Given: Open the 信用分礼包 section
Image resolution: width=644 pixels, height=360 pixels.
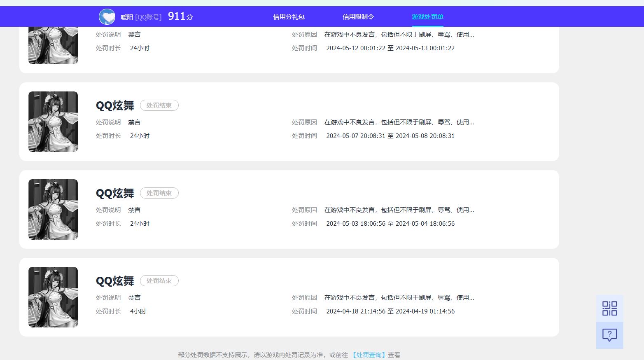Looking at the screenshot, I should click(x=288, y=17).
